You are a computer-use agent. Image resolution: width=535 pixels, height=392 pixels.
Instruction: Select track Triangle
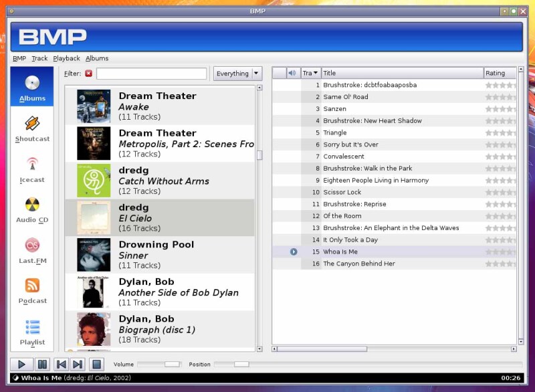(x=394, y=132)
